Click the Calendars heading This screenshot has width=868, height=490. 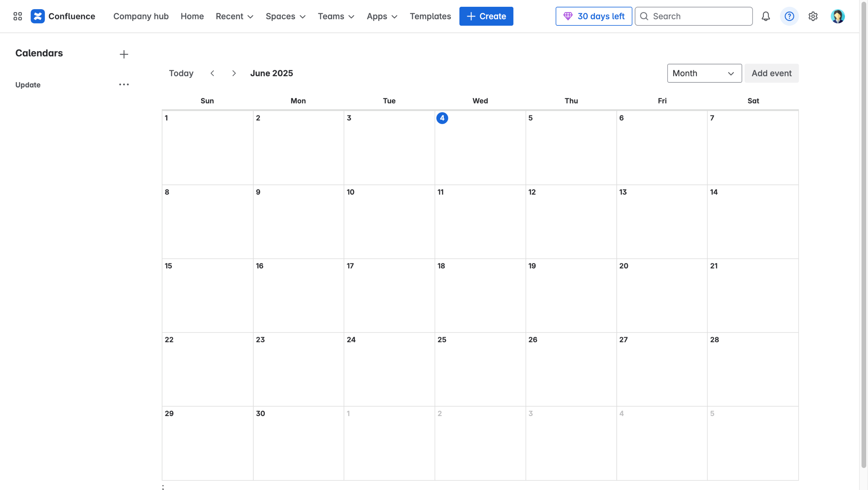39,53
